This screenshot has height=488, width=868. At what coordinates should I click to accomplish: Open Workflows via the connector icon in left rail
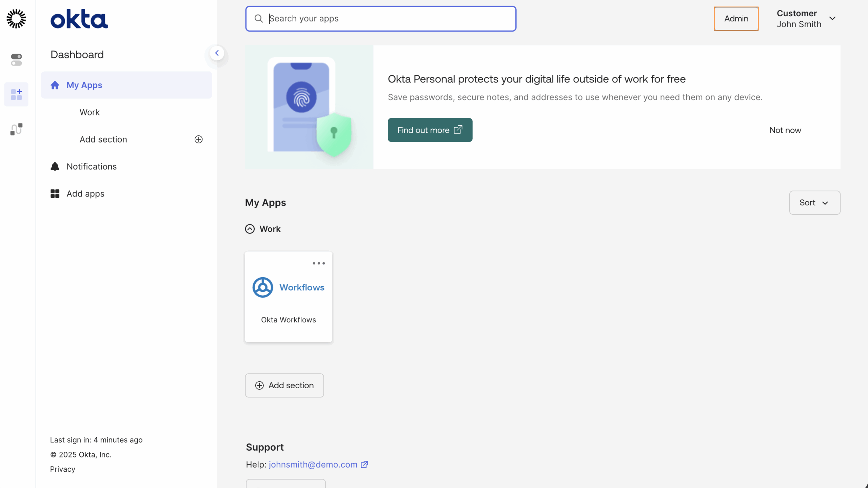[x=16, y=129]
